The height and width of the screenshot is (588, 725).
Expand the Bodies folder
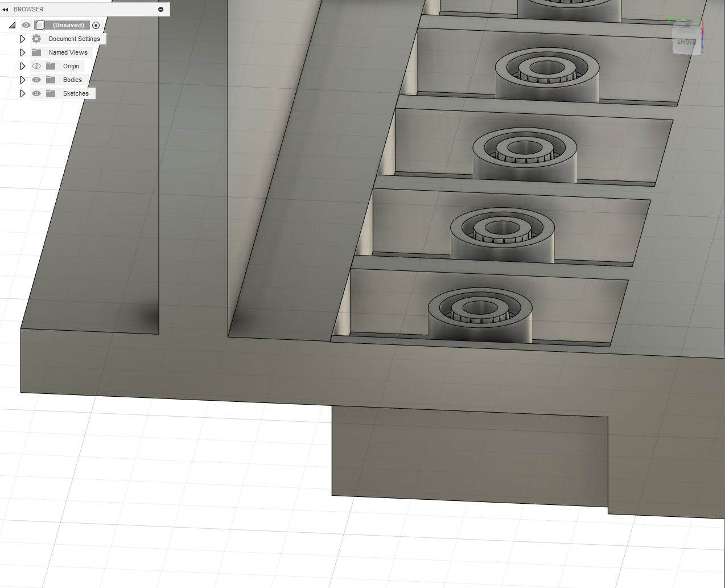(22, 80)
